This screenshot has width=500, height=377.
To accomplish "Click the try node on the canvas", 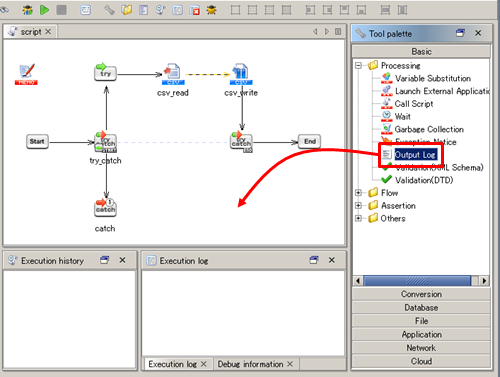I will pos(105,72).
